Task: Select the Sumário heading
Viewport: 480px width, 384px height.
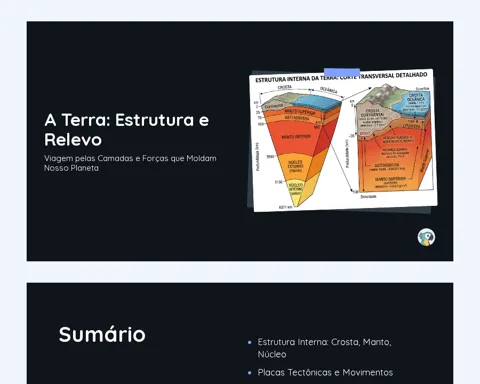Action: click(x=102, y=334)
